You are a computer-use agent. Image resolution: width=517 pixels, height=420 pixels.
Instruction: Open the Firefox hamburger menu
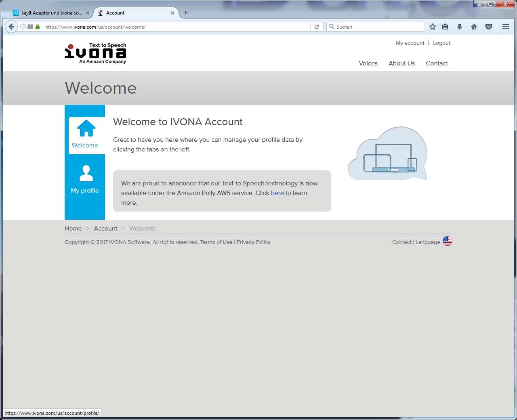pyautogui.click(x=506, y=27)
